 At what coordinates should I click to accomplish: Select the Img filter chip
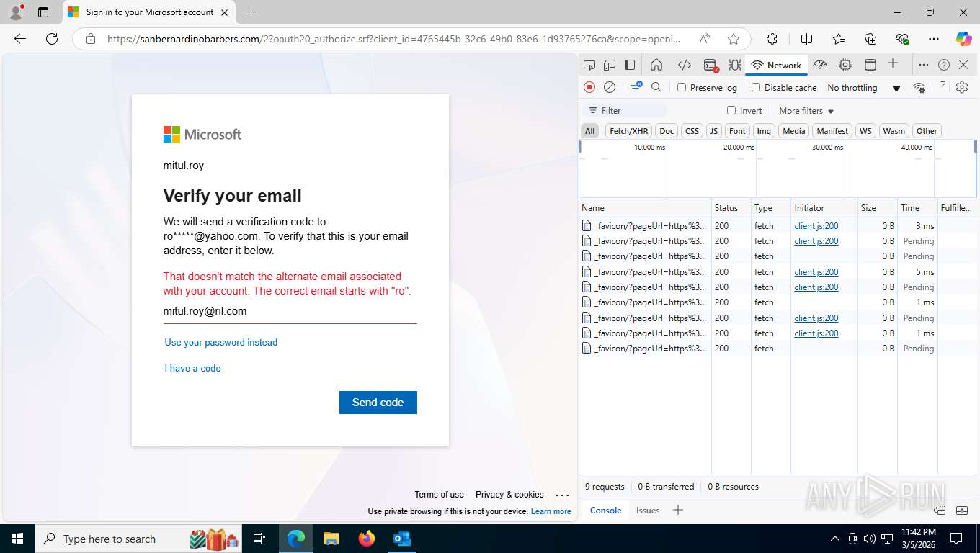[764, 131]
